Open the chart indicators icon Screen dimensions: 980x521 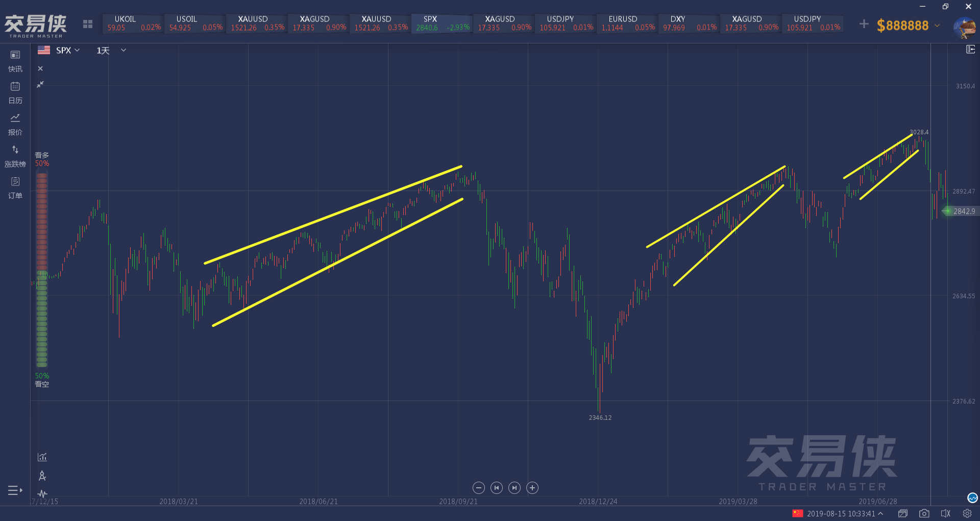point(42,457)
